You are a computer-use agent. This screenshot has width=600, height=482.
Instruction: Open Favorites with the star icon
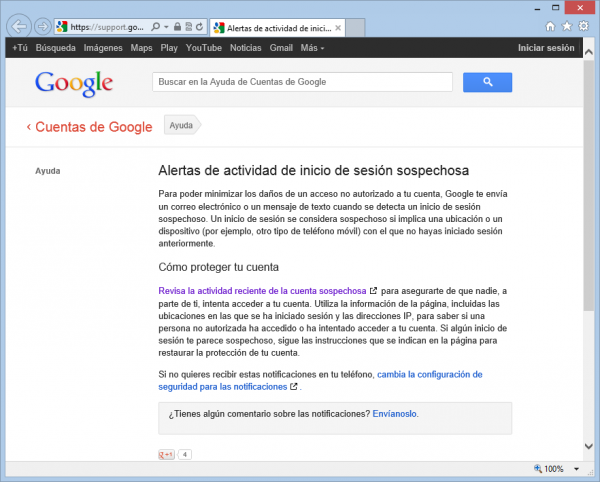point(567,26)
